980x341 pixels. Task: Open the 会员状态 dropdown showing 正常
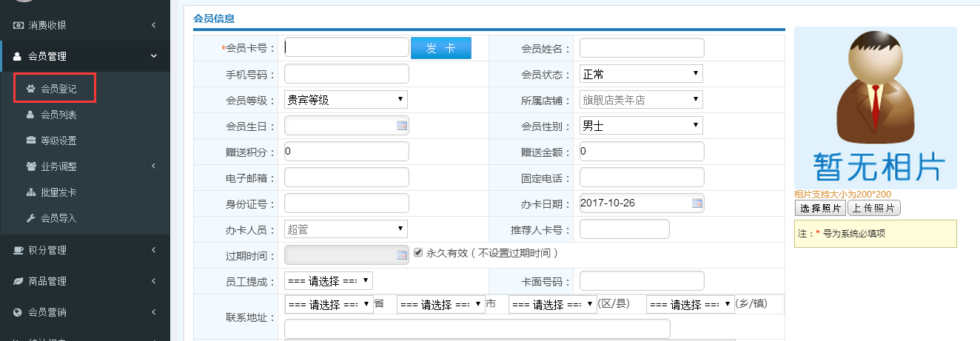pyautogui.click(x=641, y=74)
